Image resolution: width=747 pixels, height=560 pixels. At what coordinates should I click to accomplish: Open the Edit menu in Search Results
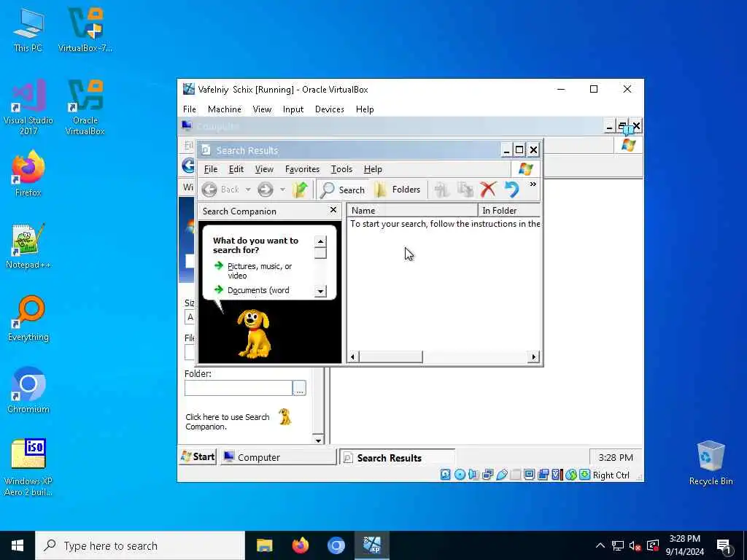click(x=236, y=169)
